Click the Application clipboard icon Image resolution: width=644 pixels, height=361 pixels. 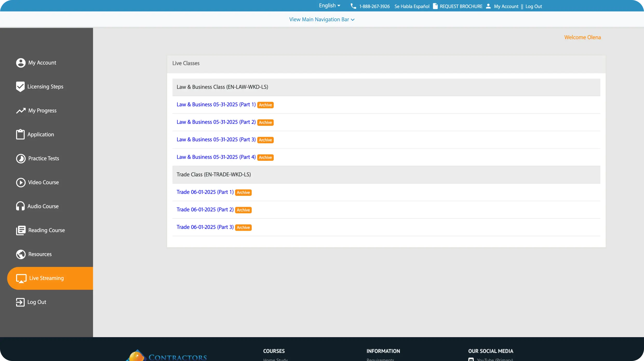pos(20,135)
